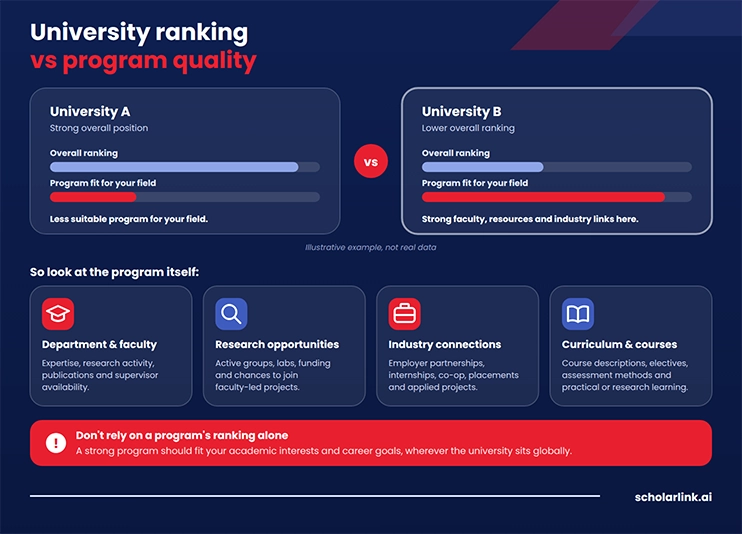
Task: Click 'So look at the program itself:' heading
Action: click(115, 272)
